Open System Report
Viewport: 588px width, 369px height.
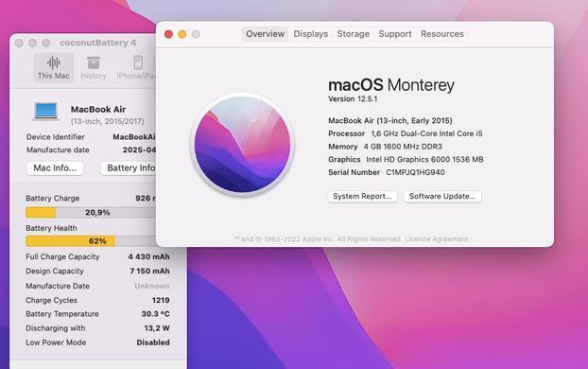362,196
